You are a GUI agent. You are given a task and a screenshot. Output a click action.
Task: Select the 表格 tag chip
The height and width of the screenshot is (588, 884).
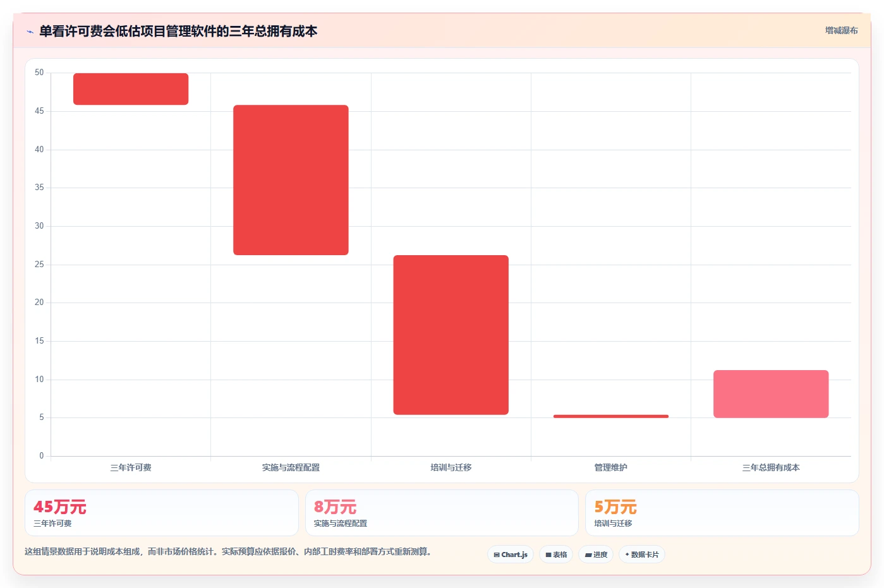(556, 555)
